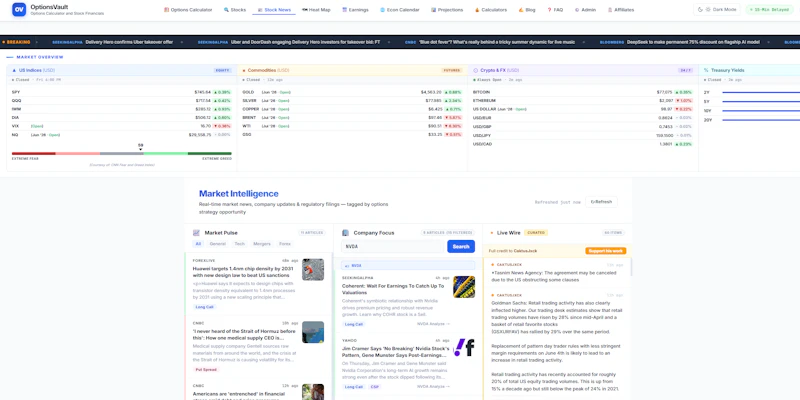Viewport: 800px width, 400px height.
Task: Click the Strait of Hormuz article thumbnail
Action: click(x=313, y=332)
